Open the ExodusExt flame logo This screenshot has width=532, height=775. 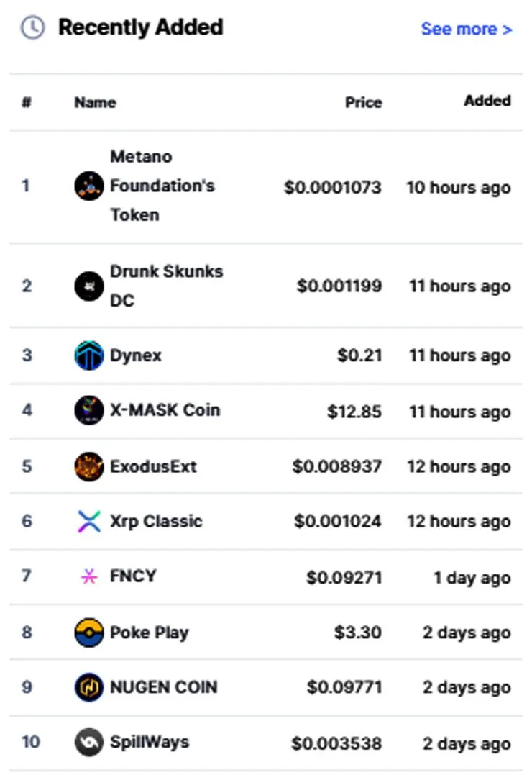[89, 466]
